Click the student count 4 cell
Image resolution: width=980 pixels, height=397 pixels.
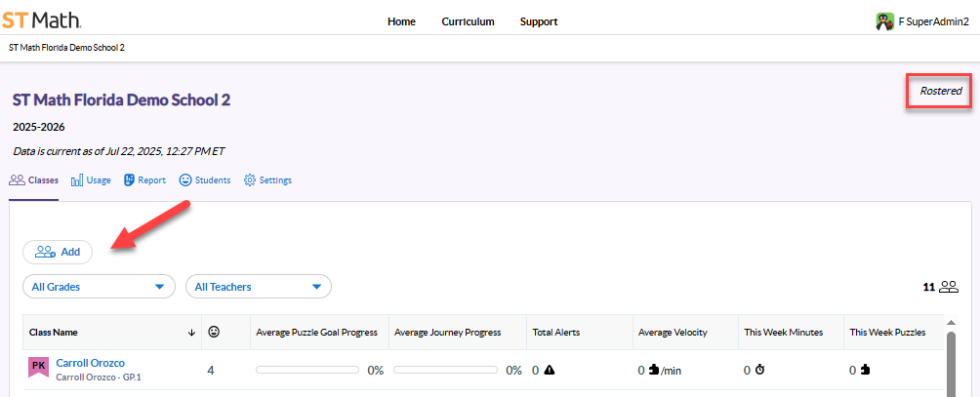[x=211, y=370]
